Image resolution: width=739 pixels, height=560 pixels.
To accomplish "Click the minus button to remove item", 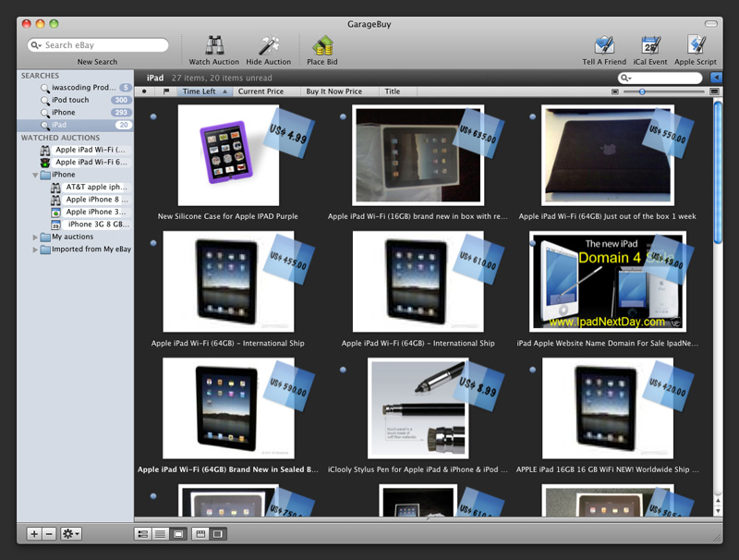I will coord(49,533).
